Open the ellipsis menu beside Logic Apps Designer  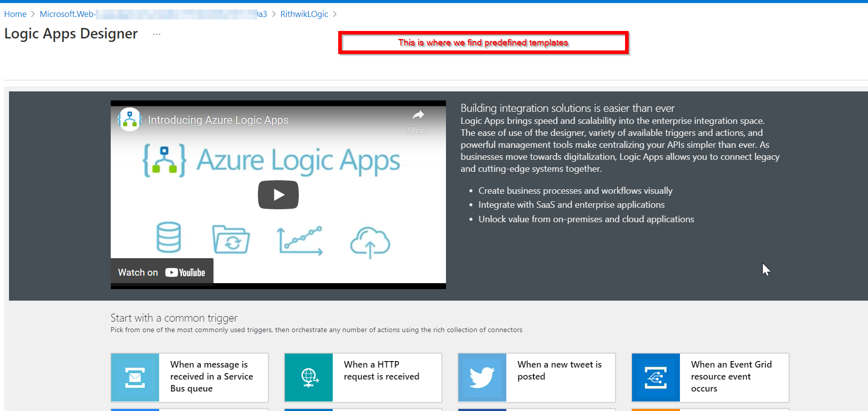(x=157, y=34)
